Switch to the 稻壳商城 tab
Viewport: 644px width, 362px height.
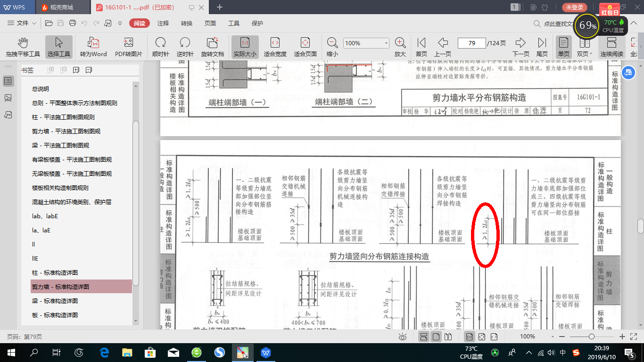[x=63, y=7]
